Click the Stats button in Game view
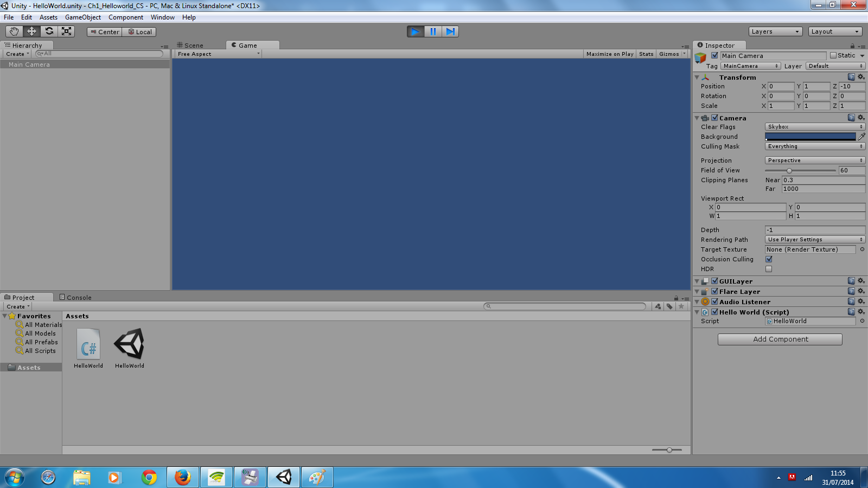This screenshot has width=868, height=488. 646,54
